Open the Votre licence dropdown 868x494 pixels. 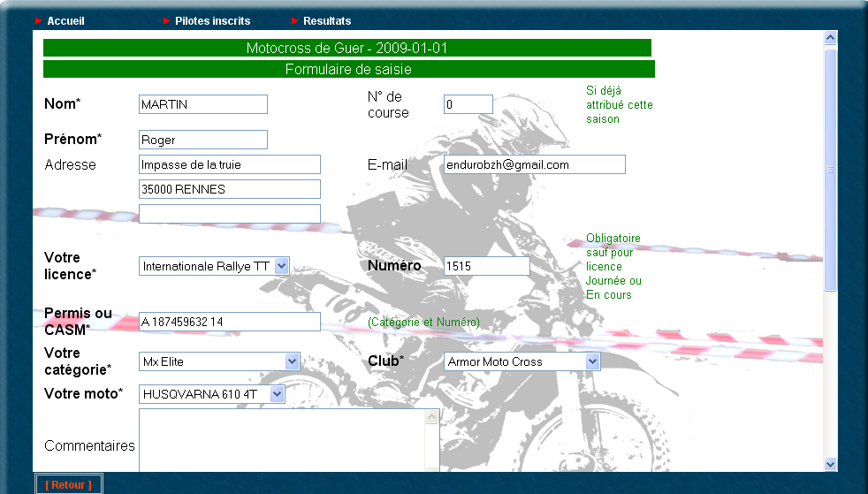(x=214, y=266)
